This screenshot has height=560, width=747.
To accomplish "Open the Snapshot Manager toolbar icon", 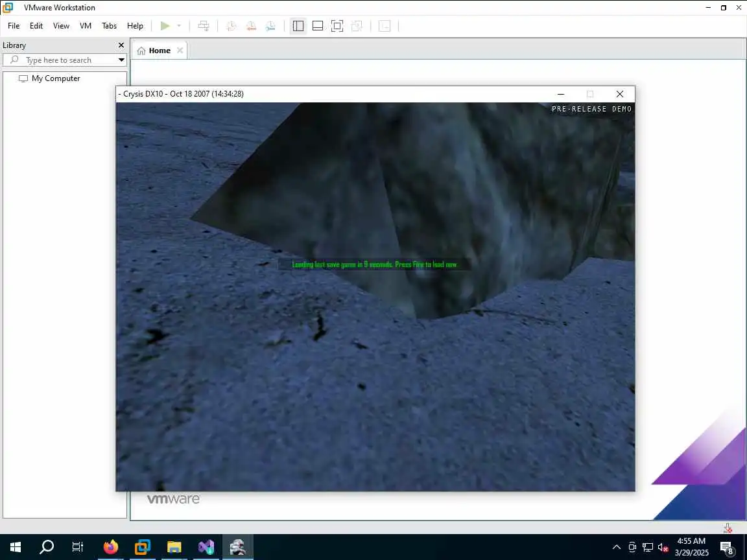I will [270, 26].
